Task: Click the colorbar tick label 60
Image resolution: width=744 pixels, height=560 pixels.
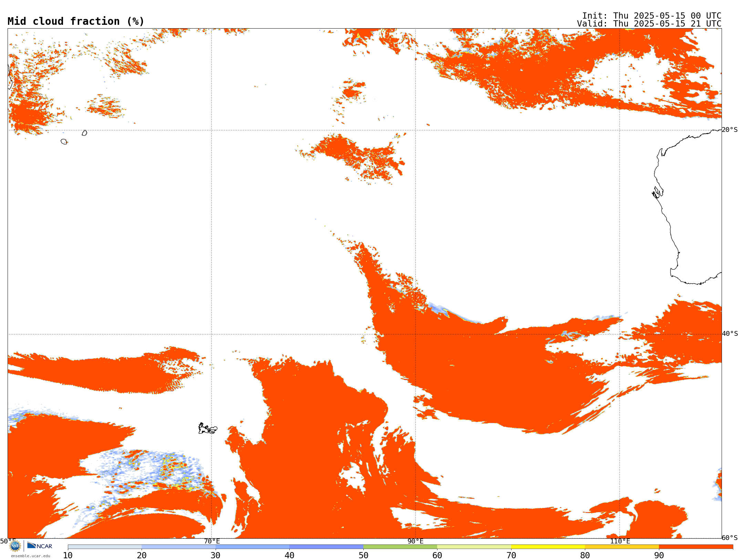Action: coord(437,555)
